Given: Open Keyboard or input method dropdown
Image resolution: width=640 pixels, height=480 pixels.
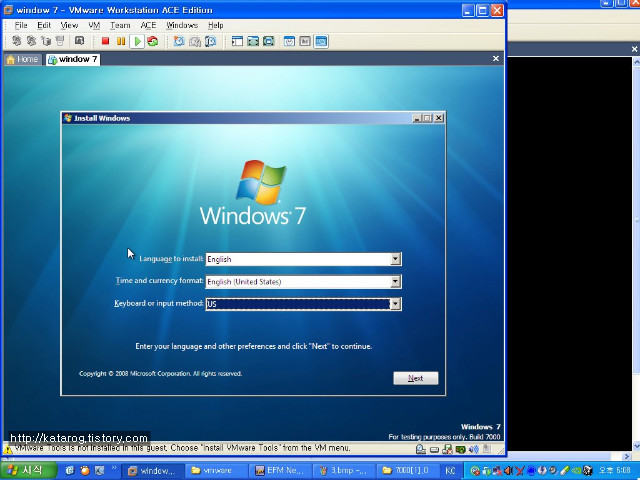Looking at the screenshot, I should (396, 304).
